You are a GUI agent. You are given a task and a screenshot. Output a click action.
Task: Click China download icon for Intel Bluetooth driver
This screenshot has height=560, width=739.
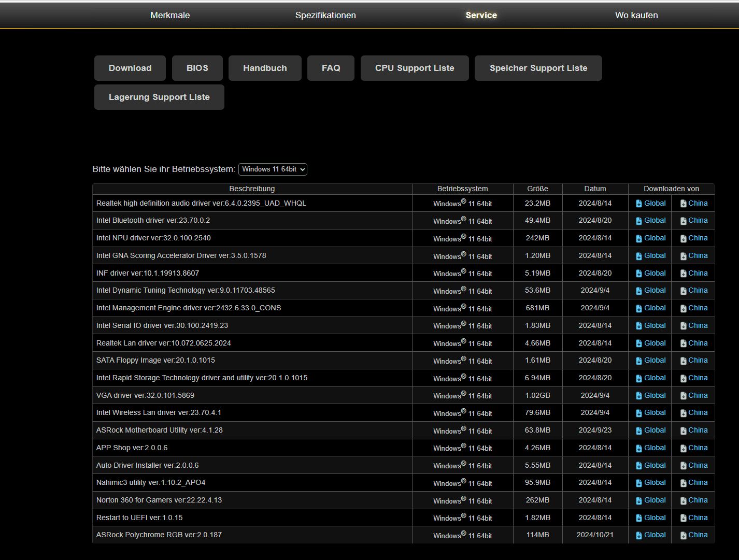(684, 221)
